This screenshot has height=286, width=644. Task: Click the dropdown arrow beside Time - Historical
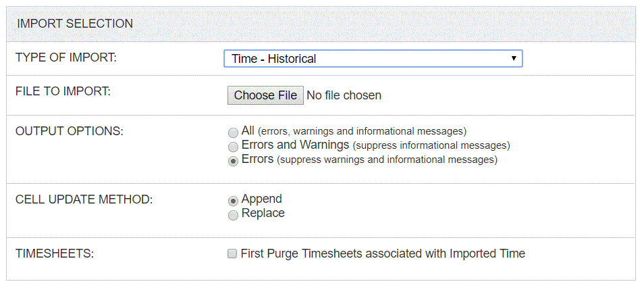pyautogui.click(x=514, y=58)
